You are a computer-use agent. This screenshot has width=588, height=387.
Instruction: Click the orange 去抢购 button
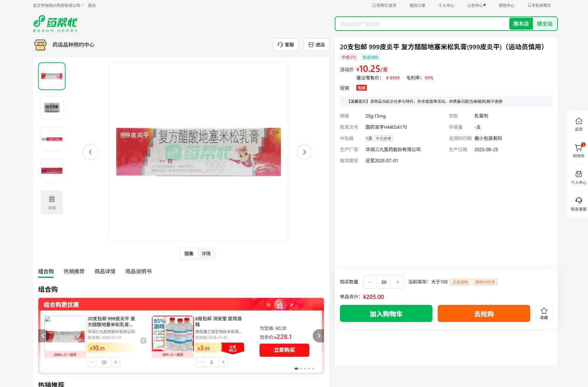tap(484, 313)
